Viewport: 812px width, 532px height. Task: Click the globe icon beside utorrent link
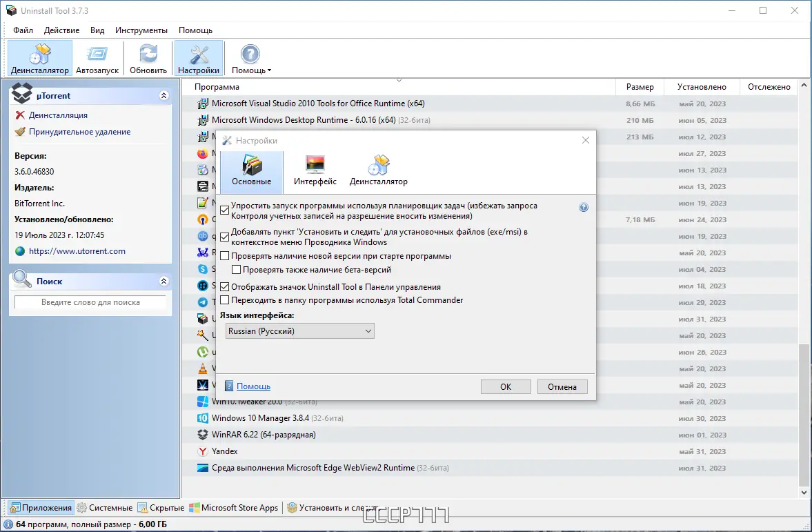[x=20, y=251]
